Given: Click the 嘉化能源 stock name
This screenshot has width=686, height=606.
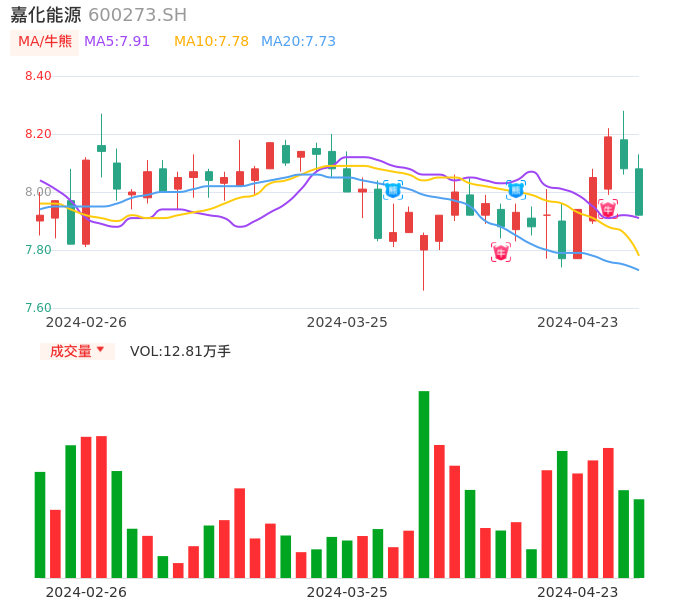Looking at the screenshot, I should (46, 15).
